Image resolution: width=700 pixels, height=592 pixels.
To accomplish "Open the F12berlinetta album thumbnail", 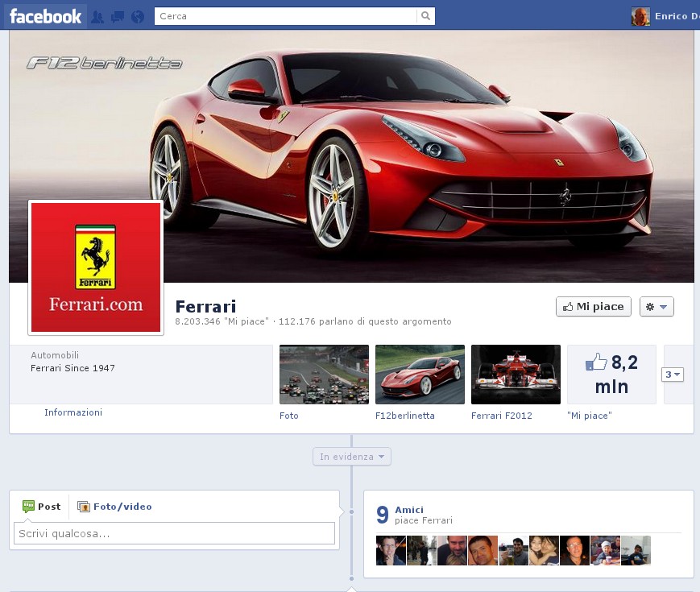I will click(x=420, y=375).
